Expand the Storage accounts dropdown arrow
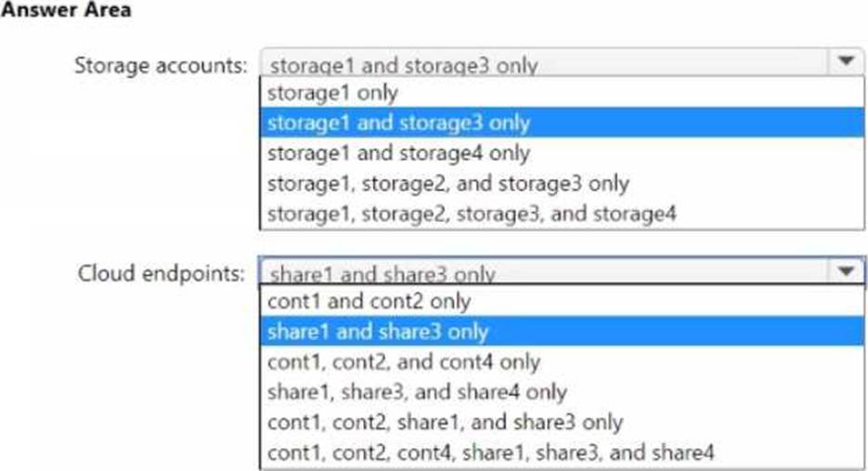The height and width of the screenshot is (471, 868). (845, 62)
